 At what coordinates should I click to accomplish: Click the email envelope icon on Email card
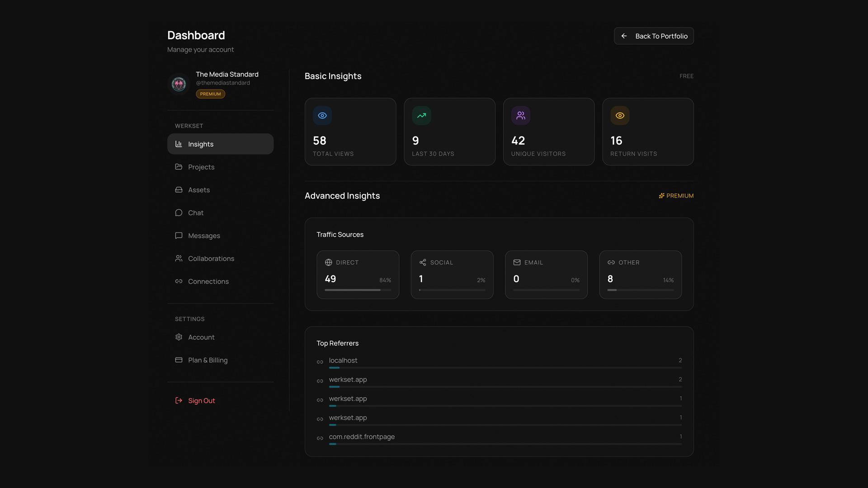tap(517, 262)
